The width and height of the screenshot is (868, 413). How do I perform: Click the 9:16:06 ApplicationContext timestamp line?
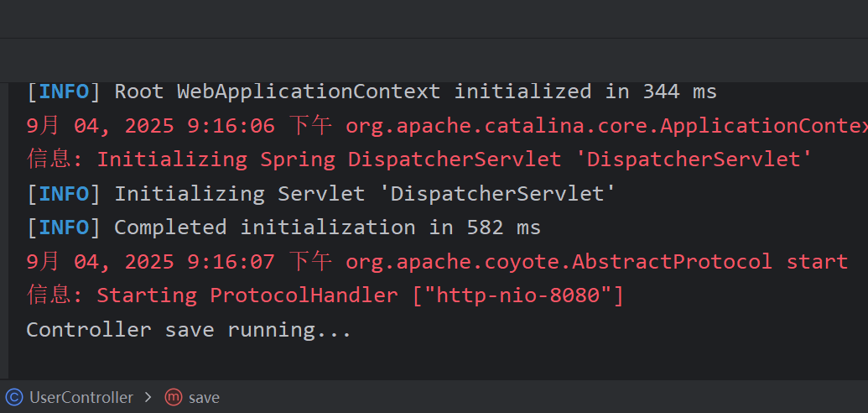coord(447,127)
